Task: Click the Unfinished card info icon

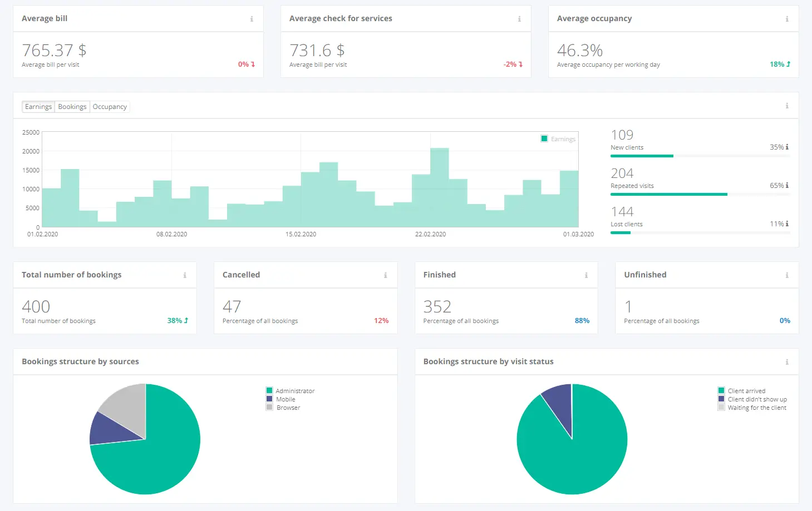Action: (x=787, y=275)
